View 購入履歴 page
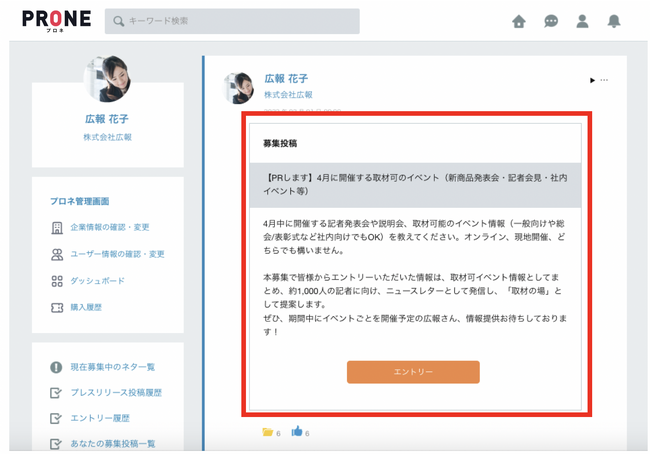 (x=85, y=308)
